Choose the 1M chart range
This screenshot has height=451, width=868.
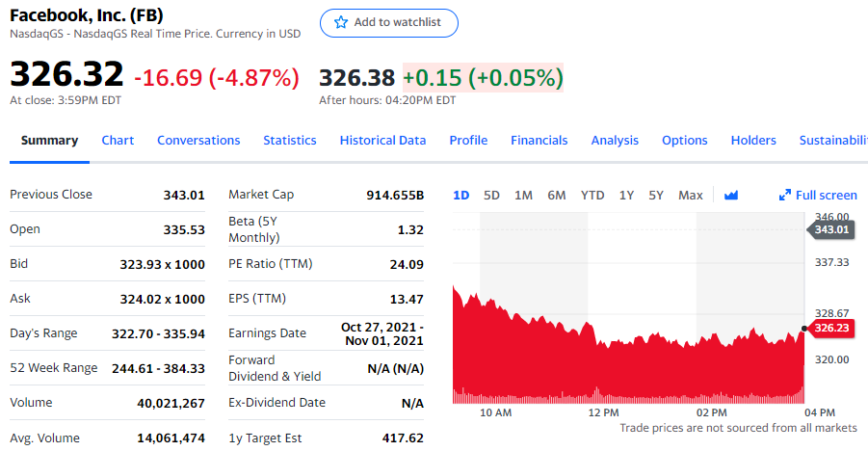[x=523, y=195]
